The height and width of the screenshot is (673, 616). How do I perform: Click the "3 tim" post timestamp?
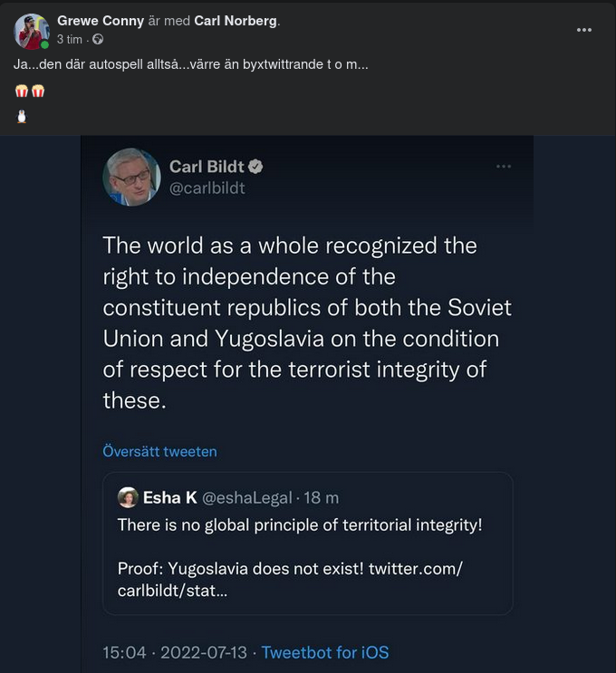70,40
